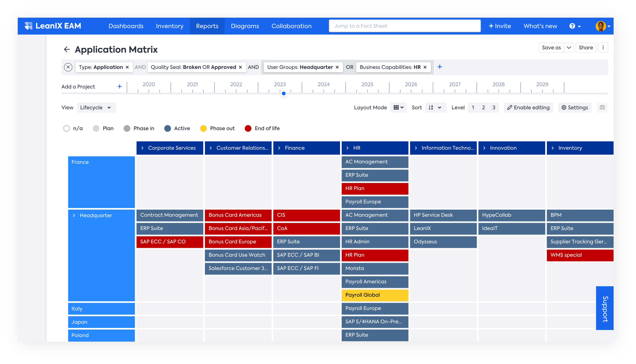Open the Lifecycle view dropdown
636x364 pixels.
coord(96,108)
